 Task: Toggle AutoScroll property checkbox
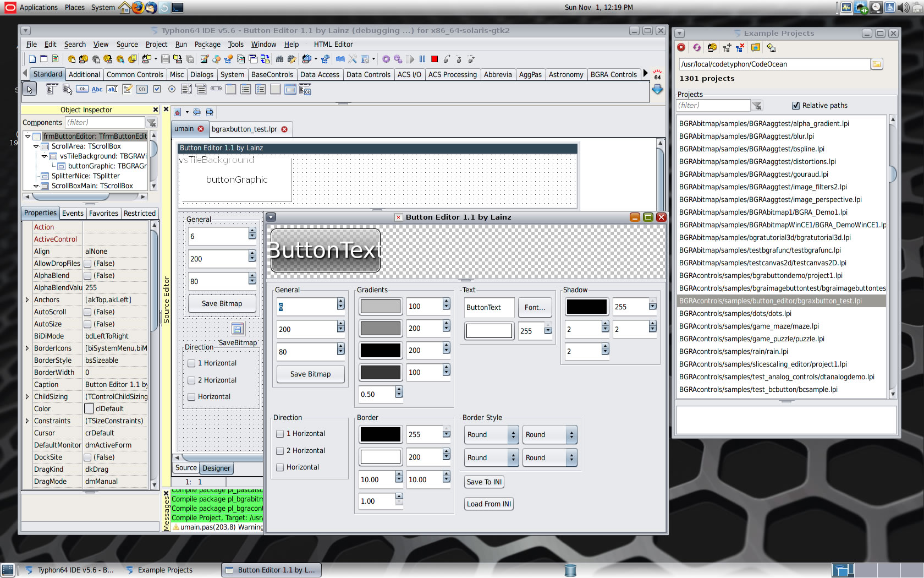click(x=87, y=312)
